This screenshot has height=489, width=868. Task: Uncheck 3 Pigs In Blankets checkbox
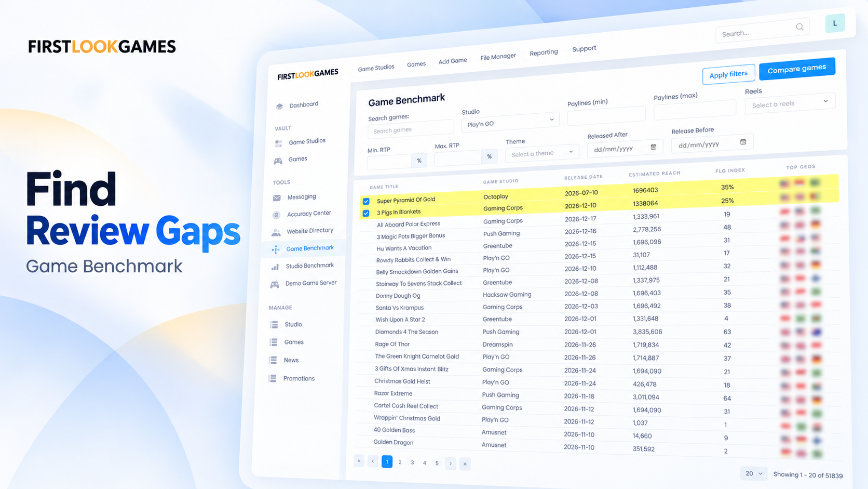[x=366, y=214]
